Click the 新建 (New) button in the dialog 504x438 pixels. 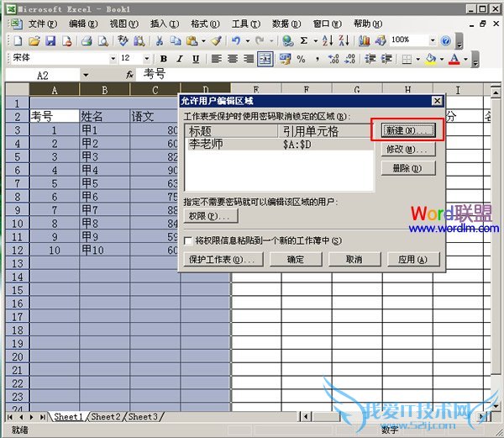click(x=408, y=130)
